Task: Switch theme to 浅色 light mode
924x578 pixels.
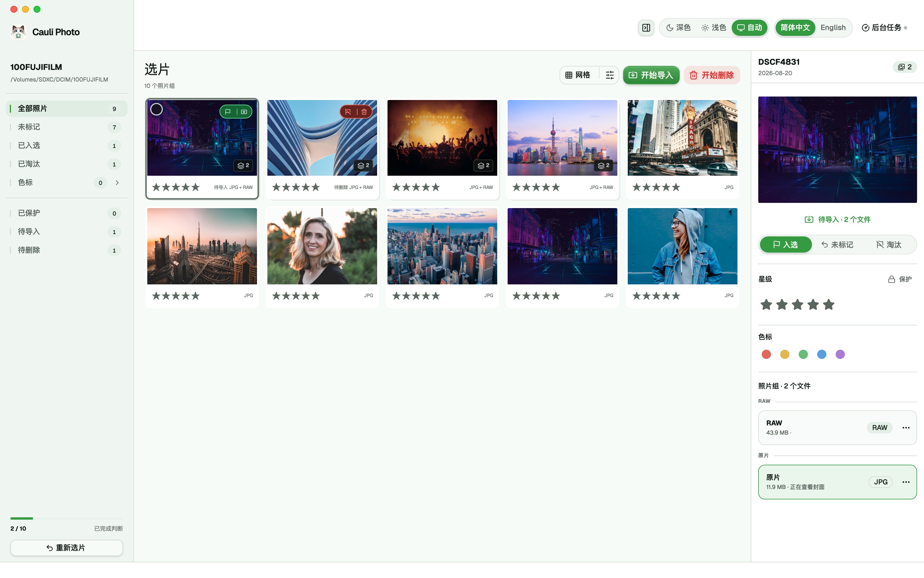Action: click(714, 28)
